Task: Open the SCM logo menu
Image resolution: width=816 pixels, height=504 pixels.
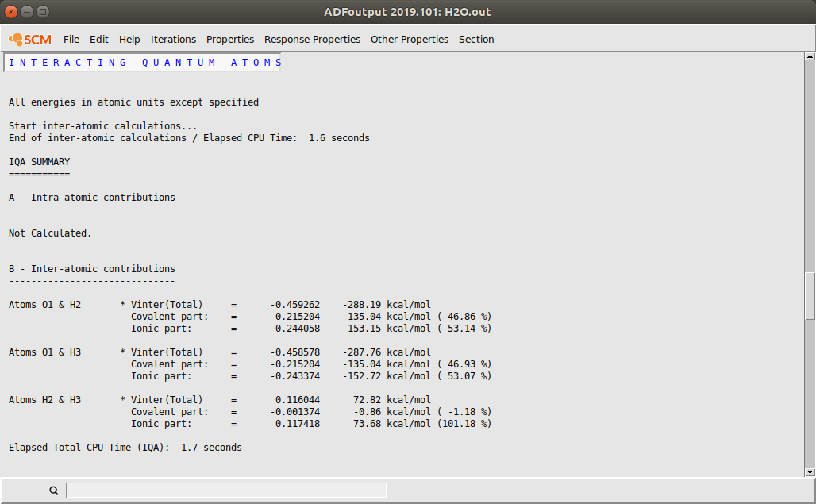Action: (30, 40)
